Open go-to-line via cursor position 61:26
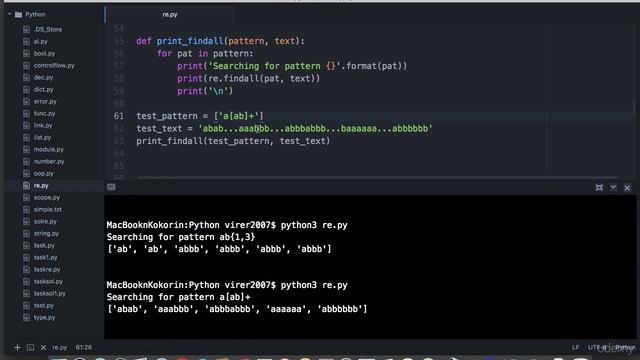This screenshot has height=360, width=640. click(83, 348)
